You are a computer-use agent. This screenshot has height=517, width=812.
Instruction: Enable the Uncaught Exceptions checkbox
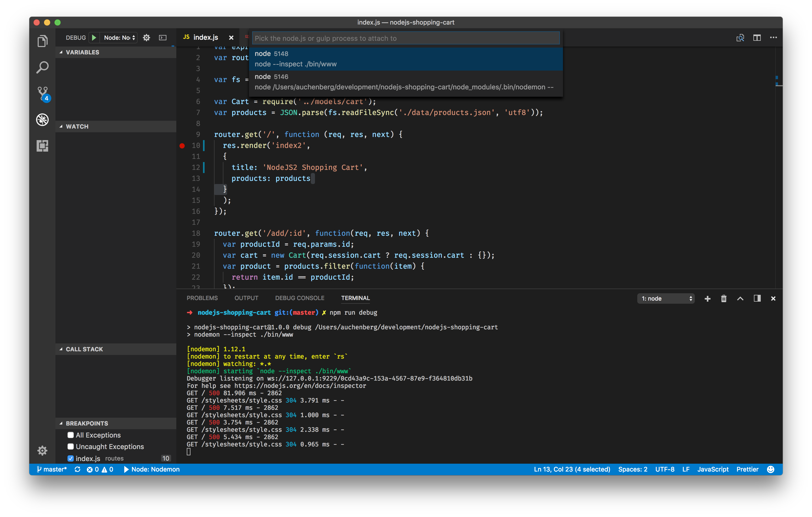pyautogui.click(x=70, y=447)
